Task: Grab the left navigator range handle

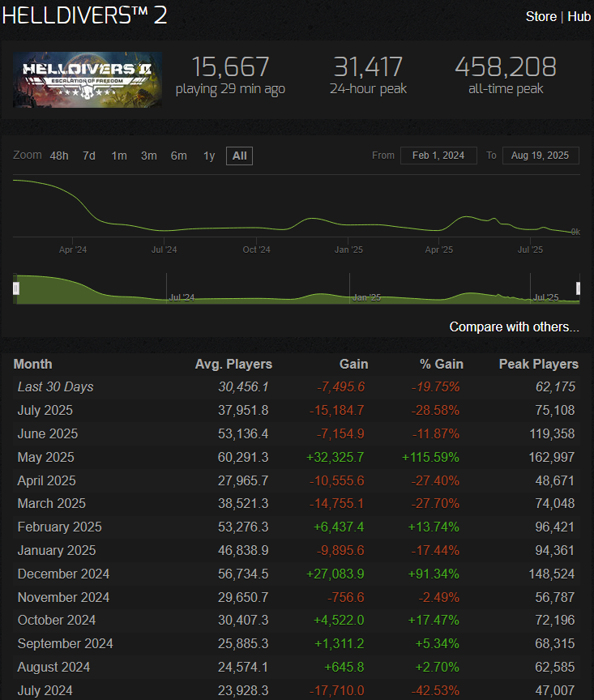Action: [x=16, y=288]
